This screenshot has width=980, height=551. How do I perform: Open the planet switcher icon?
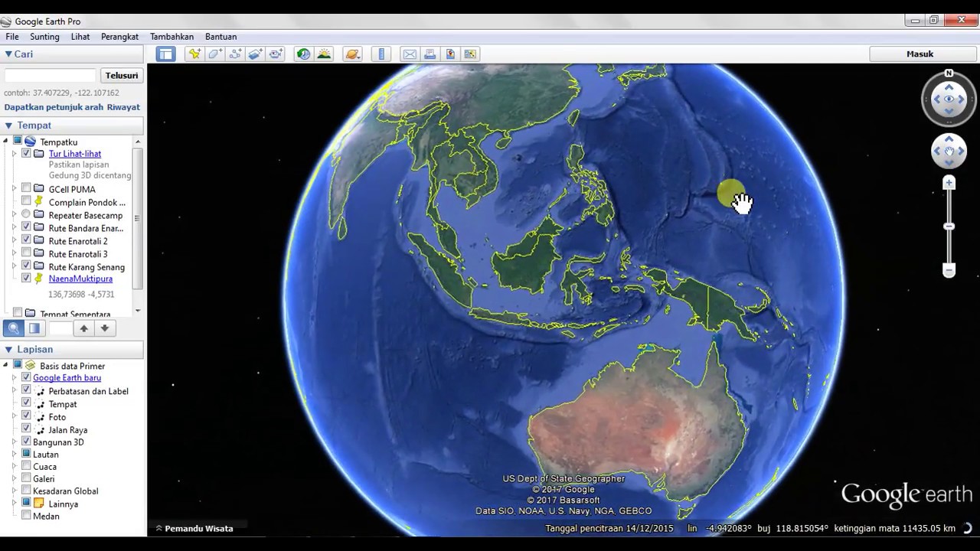[352, 54]
